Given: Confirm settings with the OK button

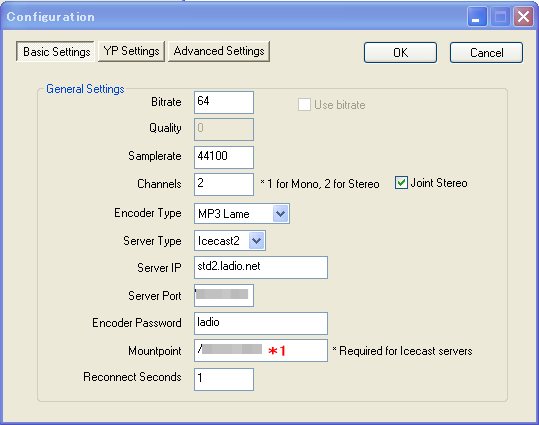Looking at the screenshot, I should [400, 53].
